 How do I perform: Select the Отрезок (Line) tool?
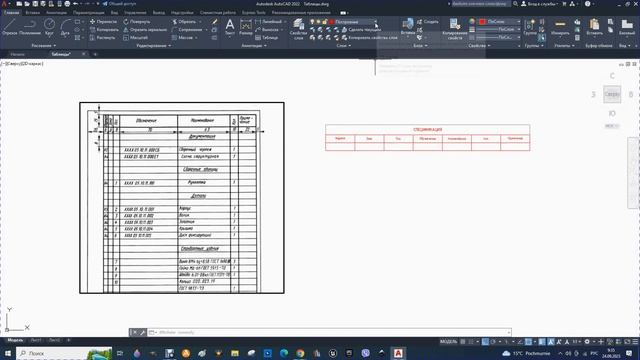(x=10, y=27)
